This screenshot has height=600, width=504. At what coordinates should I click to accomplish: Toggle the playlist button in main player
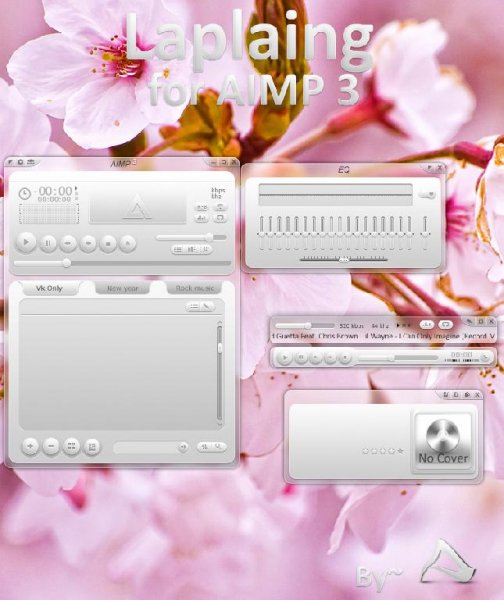pos(178,249)
